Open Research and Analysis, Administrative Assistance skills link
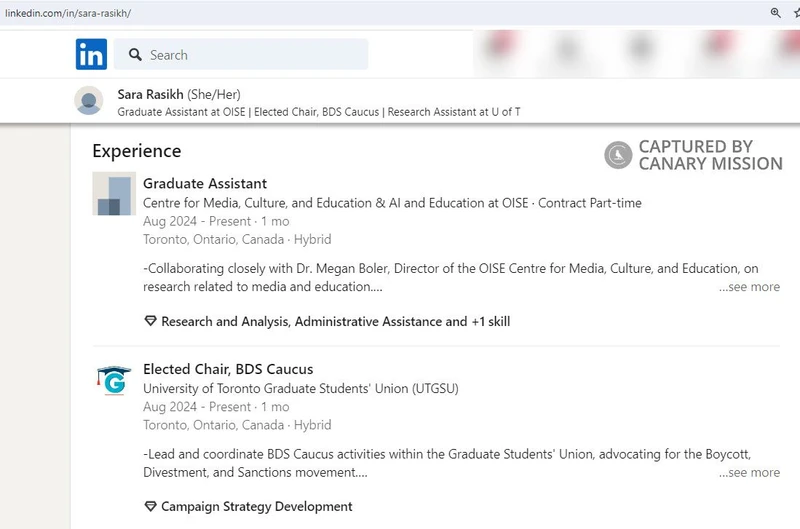 (x=335, y=321)
